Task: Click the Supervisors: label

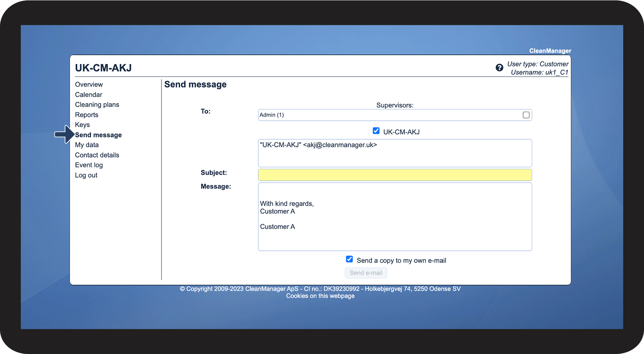Action: [x=395, y=105]
